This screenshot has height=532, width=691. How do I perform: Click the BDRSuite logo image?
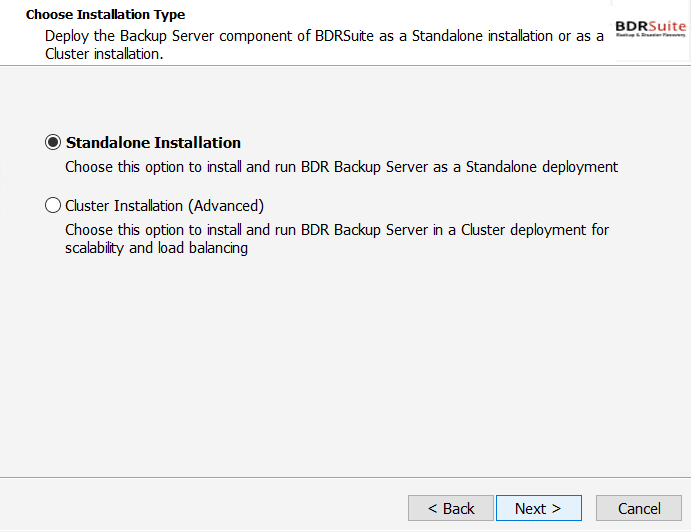(x=650, y=29)
